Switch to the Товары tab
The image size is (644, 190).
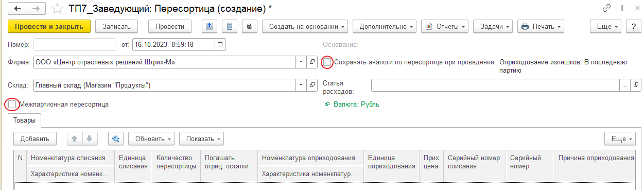[x=25, y=120]
